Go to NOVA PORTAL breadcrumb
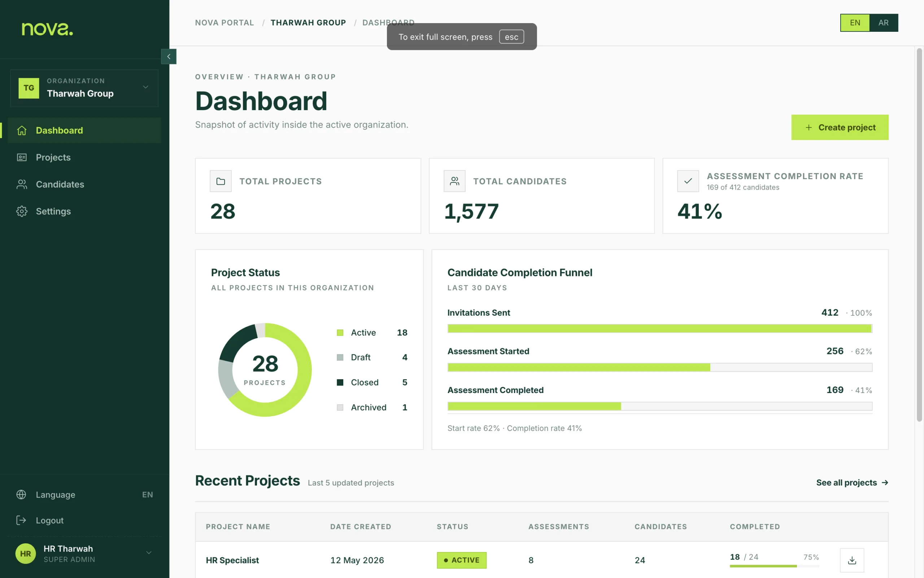 tap(225, 22)
